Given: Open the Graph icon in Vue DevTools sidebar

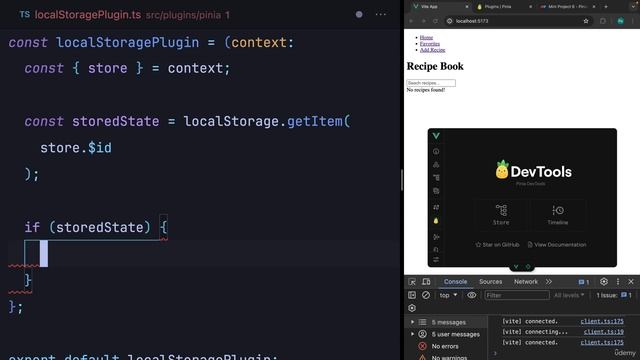Looking at the screenshot, I should tap(436, 237).
